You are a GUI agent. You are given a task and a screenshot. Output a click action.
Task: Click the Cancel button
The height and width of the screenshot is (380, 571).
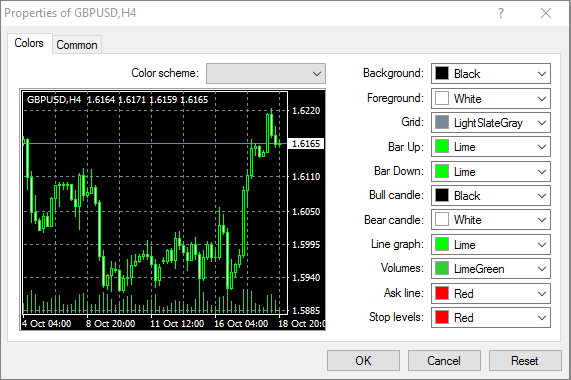click(x=444, y=360)
